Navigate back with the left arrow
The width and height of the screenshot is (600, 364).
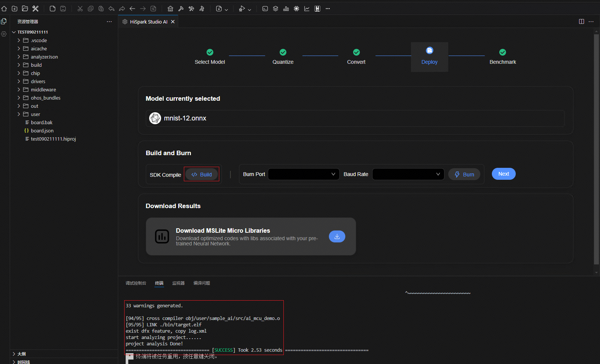[x=132, y=9]
